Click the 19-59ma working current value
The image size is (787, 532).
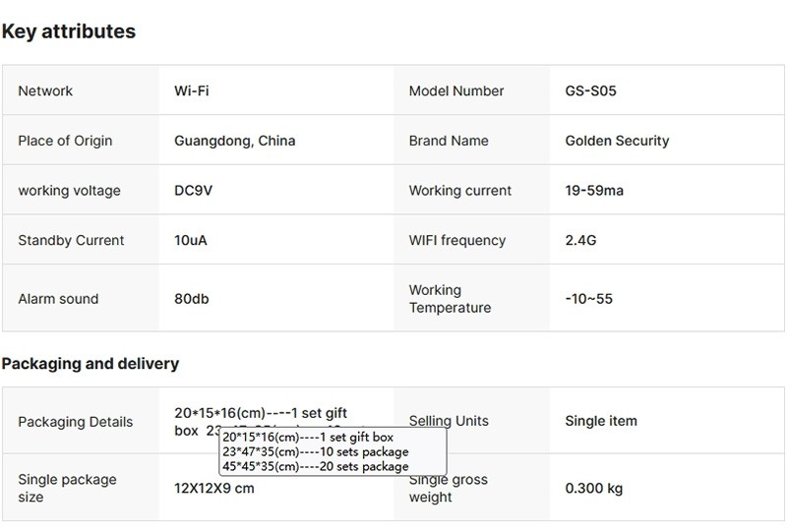coord(594,191)
